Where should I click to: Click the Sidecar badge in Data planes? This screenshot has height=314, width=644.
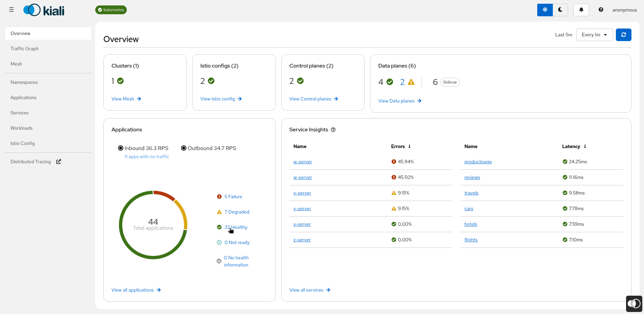tap(450, 82)
